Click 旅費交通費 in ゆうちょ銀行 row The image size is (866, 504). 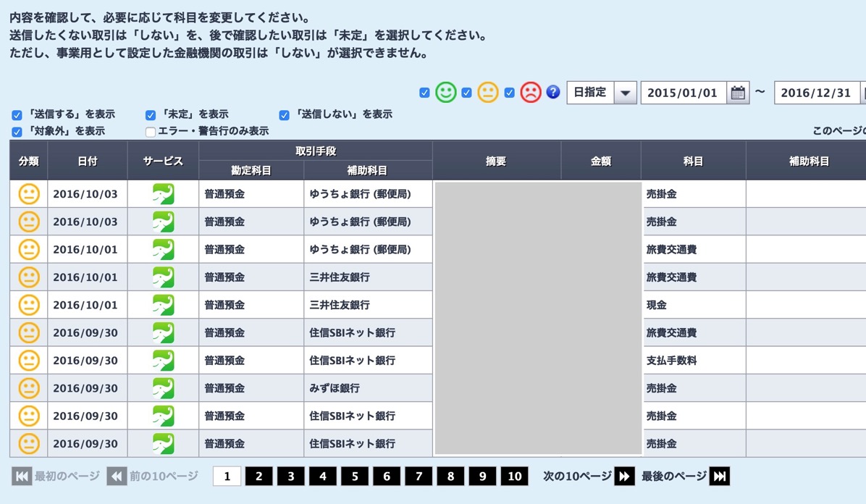[x=672, y=249]
